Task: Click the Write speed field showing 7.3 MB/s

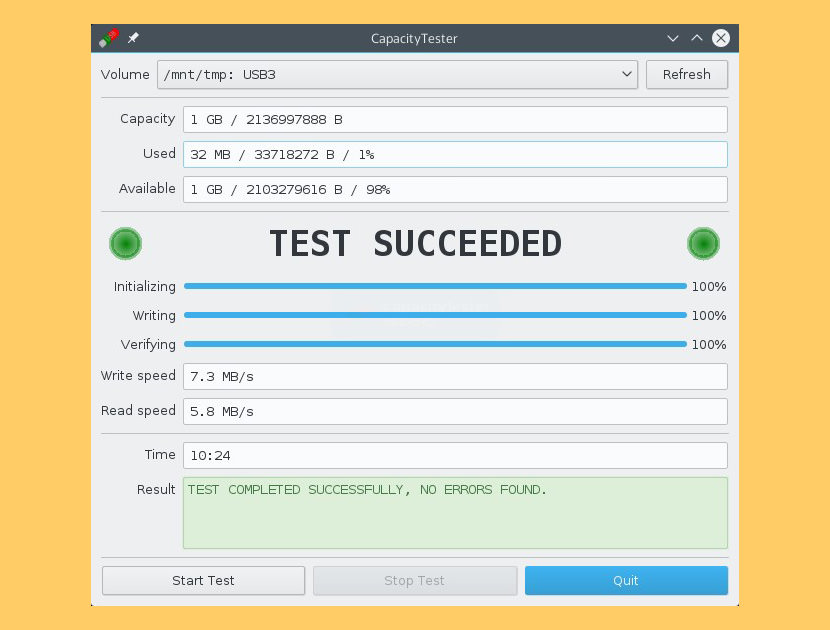Action: [455, 376]
